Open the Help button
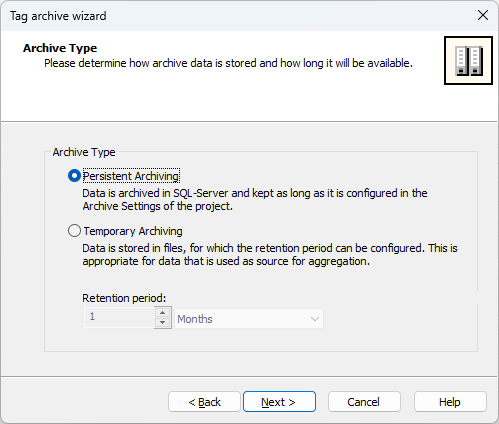Image resolution: width=499 pixels, height=424 pixels. click(450, 402)
